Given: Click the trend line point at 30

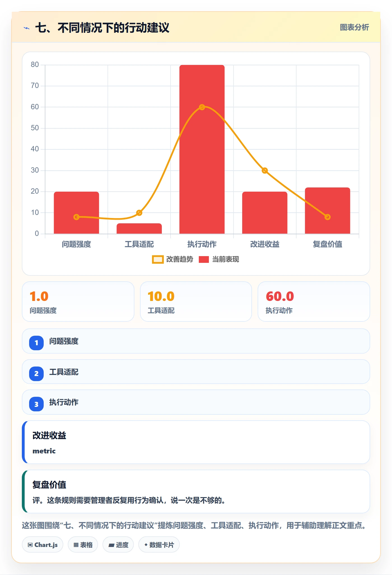Looking at the screenshot, I should coord(265,170).
